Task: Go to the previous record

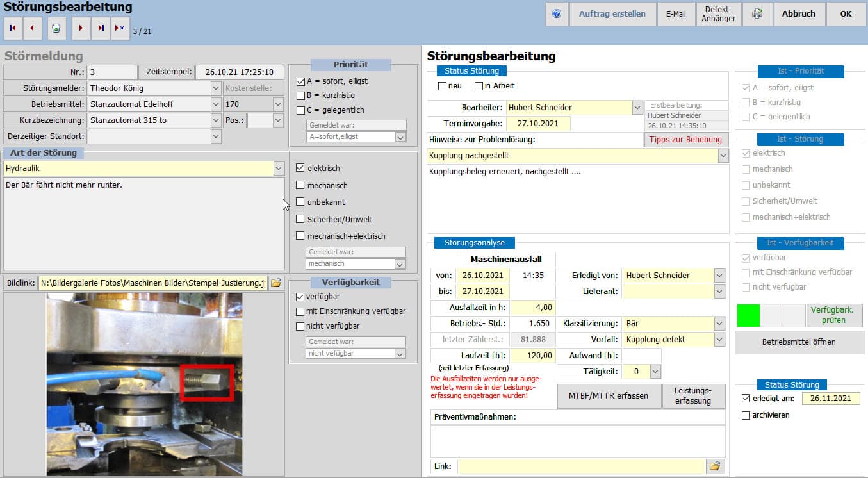Action: click(x=32, y=29)
